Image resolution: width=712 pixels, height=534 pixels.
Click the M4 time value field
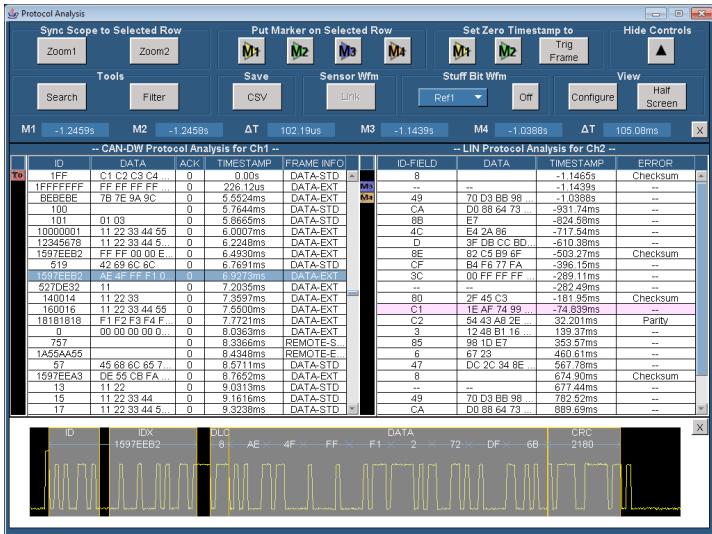[528, 130]
